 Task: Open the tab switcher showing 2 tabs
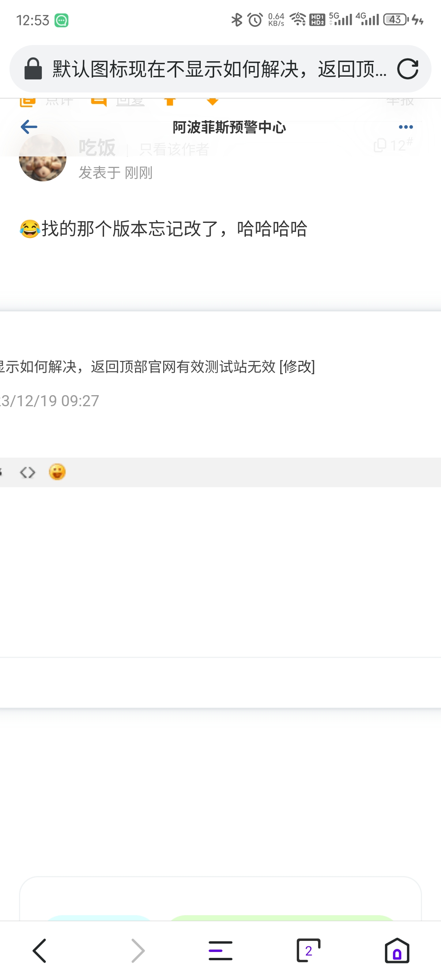tap(308, 950)
